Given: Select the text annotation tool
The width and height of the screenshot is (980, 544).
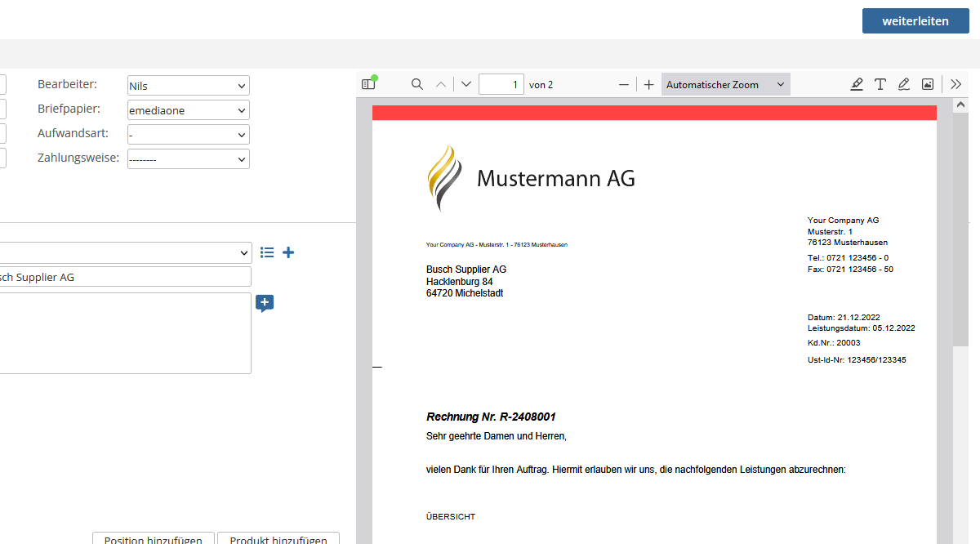Looking at the screenshot, I should coord(880,84).
